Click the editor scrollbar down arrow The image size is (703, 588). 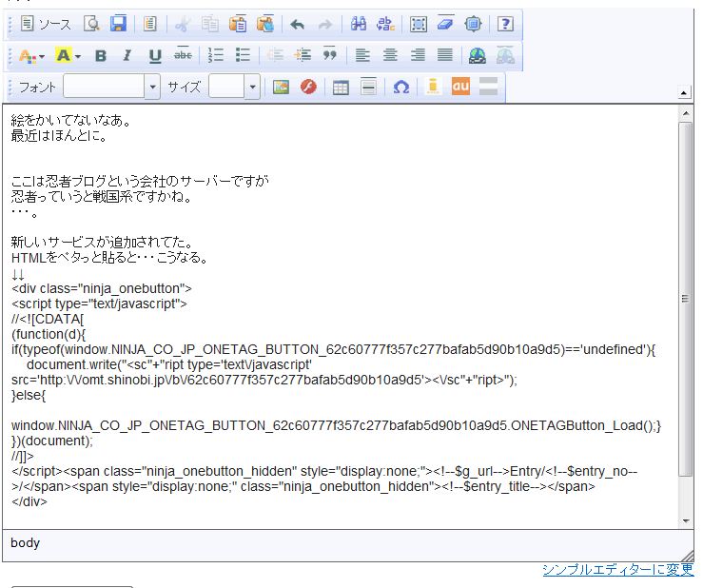click(x=686, y=521)
